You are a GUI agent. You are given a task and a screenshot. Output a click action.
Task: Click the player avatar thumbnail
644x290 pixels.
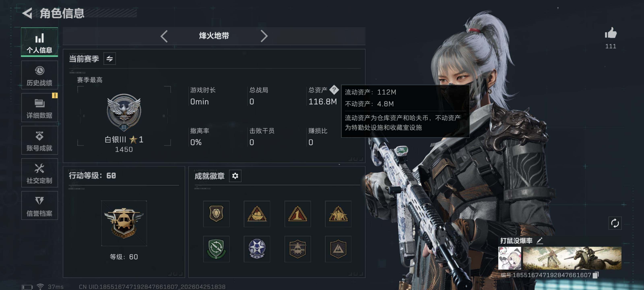[x=510, y=258]
